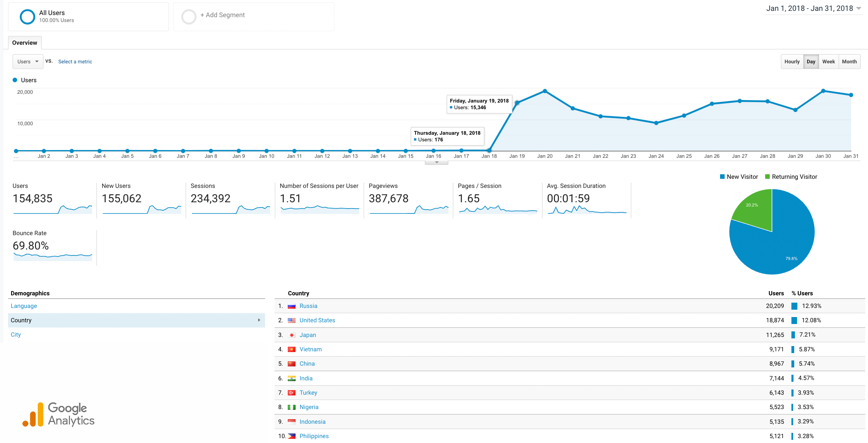Click the Nigeria flag icon
The width and height of the screenshot is (868, 443).
click(292, 407)
